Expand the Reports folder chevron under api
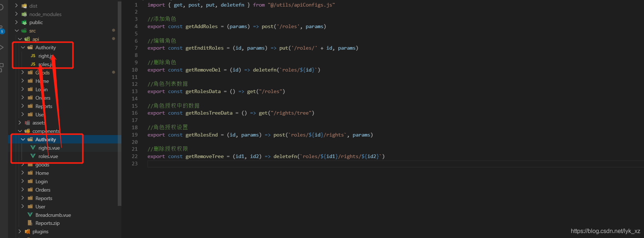This screenshot has height=238, width=644. [23, 106]
